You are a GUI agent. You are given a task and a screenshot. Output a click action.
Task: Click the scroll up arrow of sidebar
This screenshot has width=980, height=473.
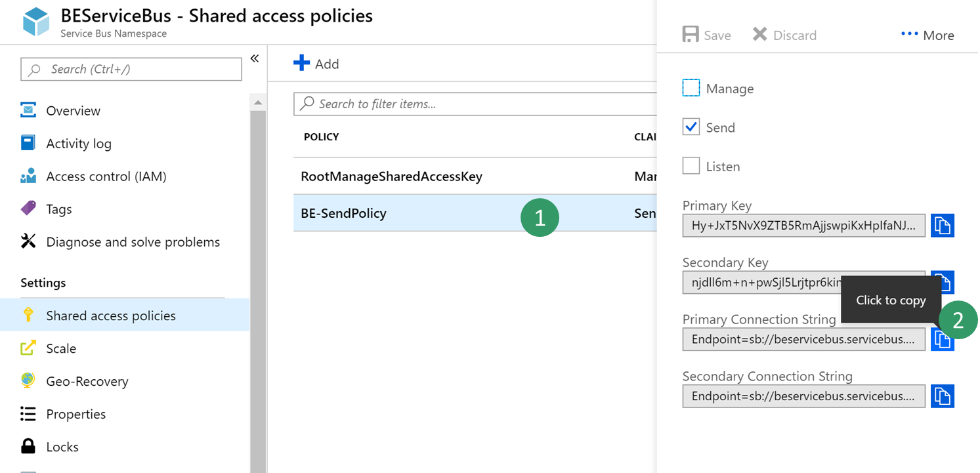(258, 102)
